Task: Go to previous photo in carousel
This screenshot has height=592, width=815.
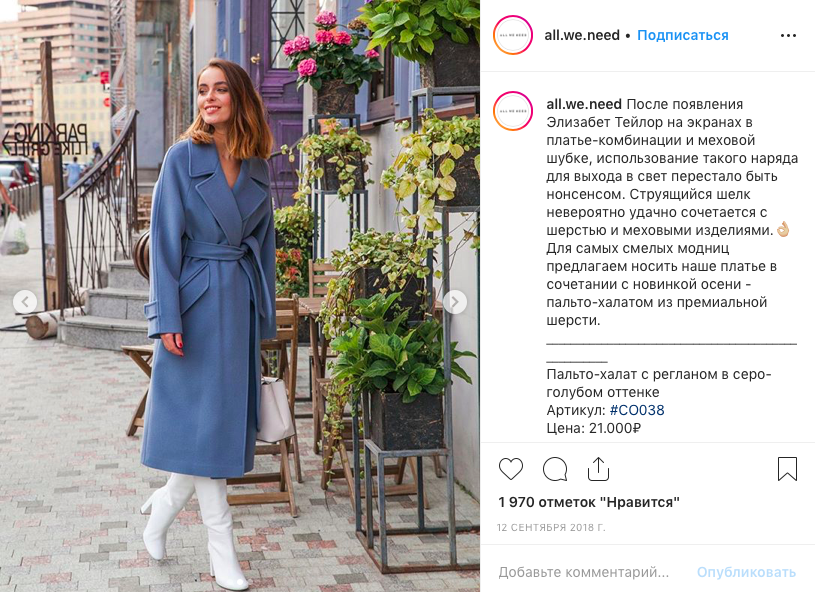Action: click(25, 301)
